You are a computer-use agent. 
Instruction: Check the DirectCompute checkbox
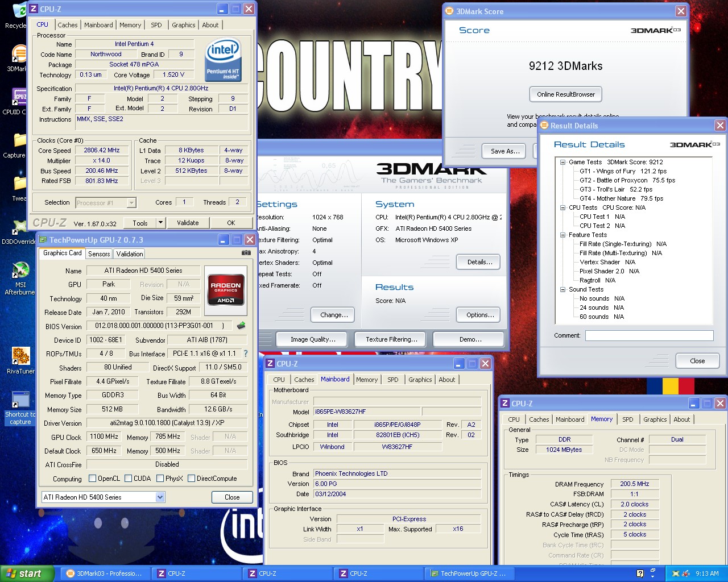click(192, 479)
